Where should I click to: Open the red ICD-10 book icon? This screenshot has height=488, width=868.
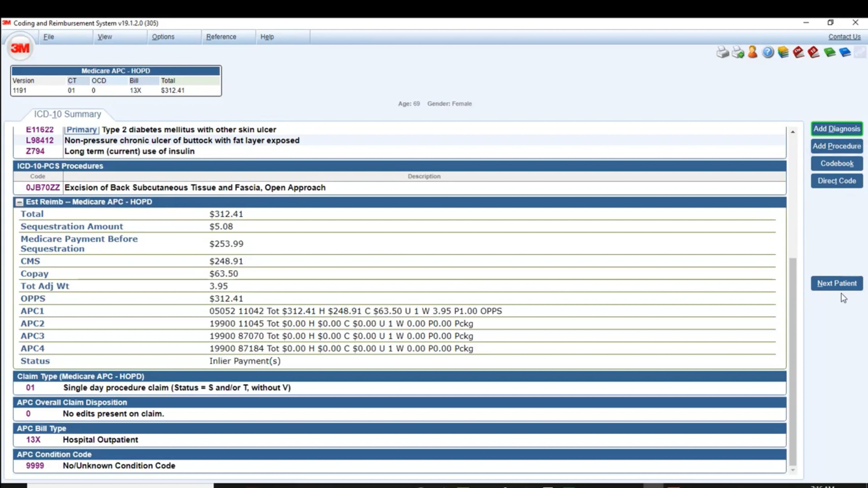coord(813,52)
